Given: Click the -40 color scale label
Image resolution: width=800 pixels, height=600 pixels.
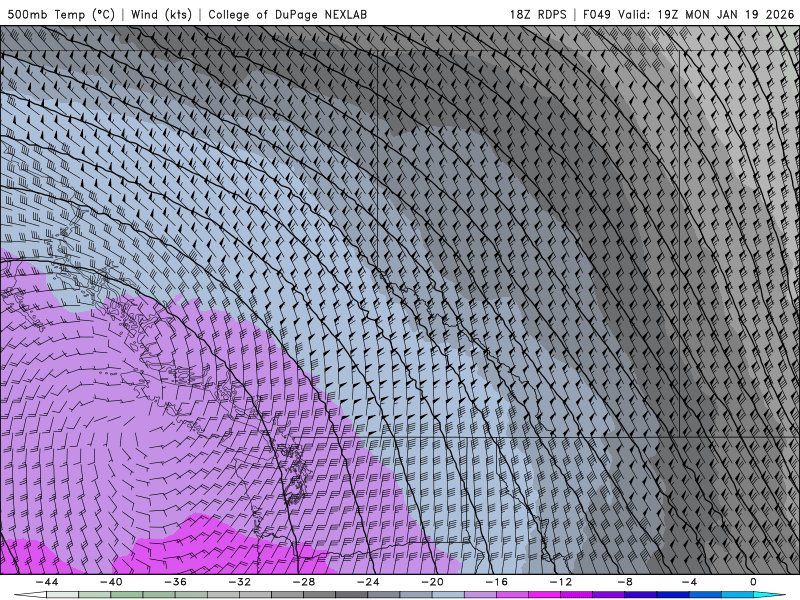Looking at the screenshot, I should [x=111, y=582].
